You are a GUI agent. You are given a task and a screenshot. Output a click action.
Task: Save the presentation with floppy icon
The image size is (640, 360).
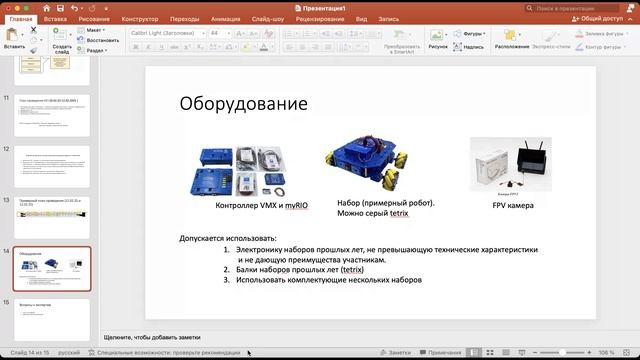[60, 8]
